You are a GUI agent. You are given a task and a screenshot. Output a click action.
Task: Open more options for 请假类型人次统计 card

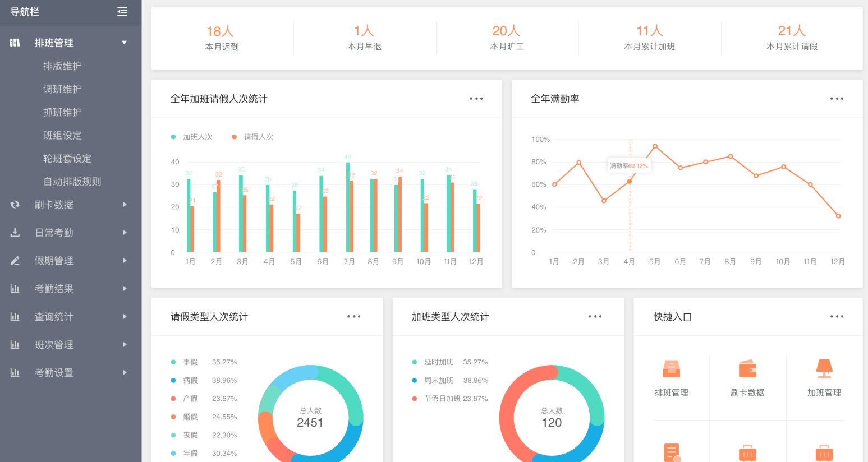point(354,317)
